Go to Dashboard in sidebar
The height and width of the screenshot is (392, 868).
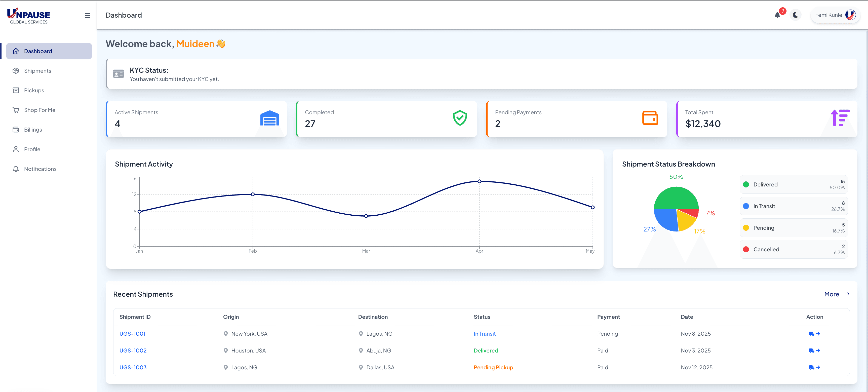tap(49, 51)
